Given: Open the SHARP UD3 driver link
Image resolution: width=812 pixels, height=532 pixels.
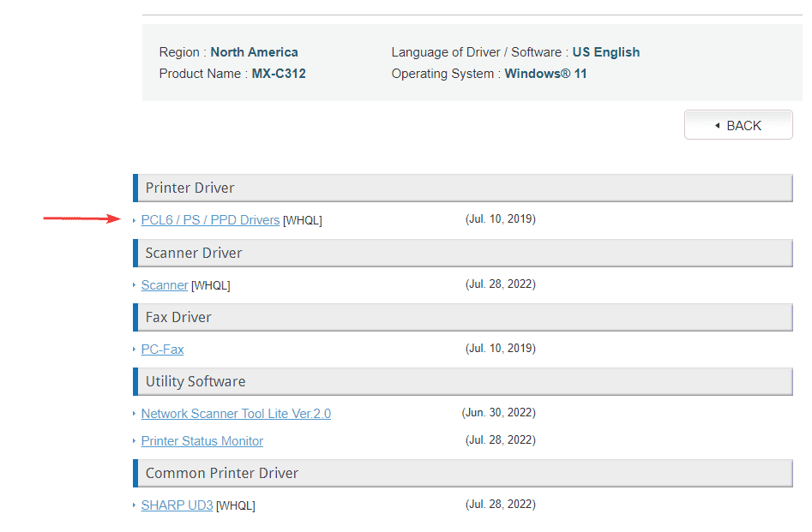Looking at the screenshot, I should tap(177, 505).
